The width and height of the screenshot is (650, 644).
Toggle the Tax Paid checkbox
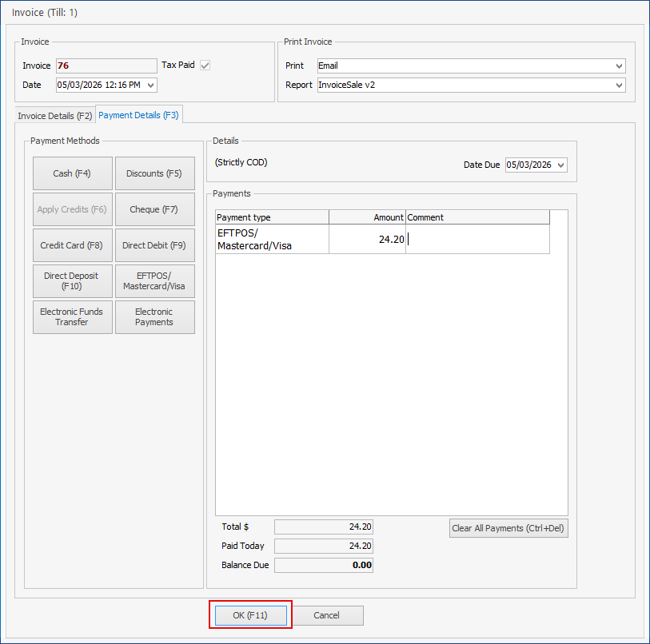(x=205, y=65)
